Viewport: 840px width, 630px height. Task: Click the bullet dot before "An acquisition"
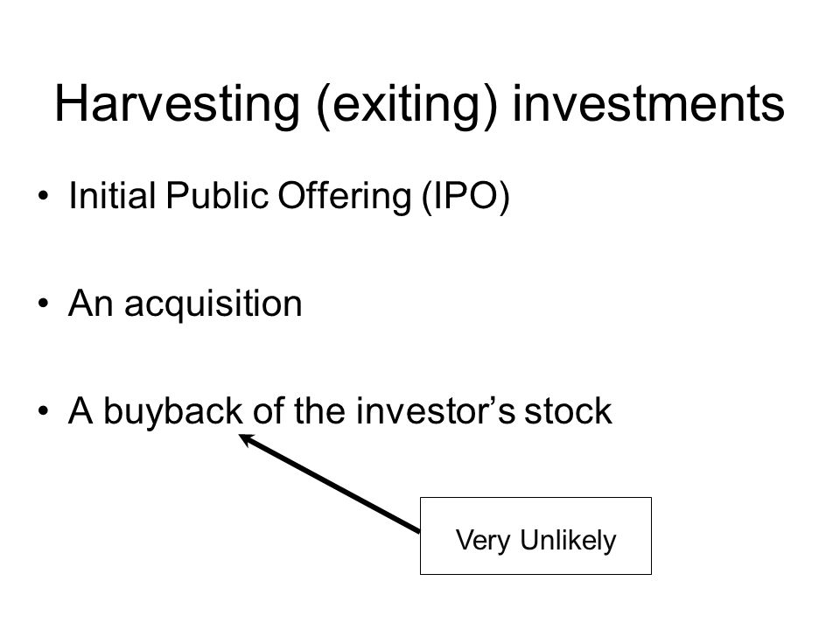44,304
